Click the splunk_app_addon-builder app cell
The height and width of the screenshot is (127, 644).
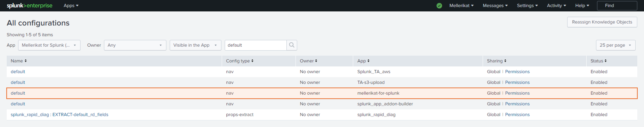385,104
